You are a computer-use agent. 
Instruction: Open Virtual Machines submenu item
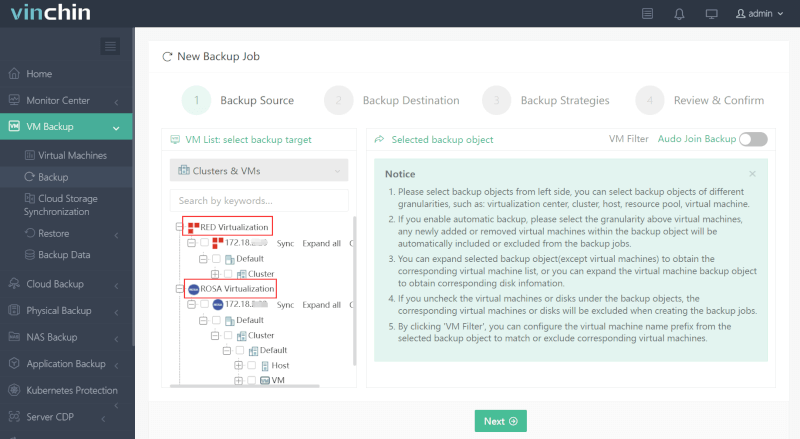point(66,155)
